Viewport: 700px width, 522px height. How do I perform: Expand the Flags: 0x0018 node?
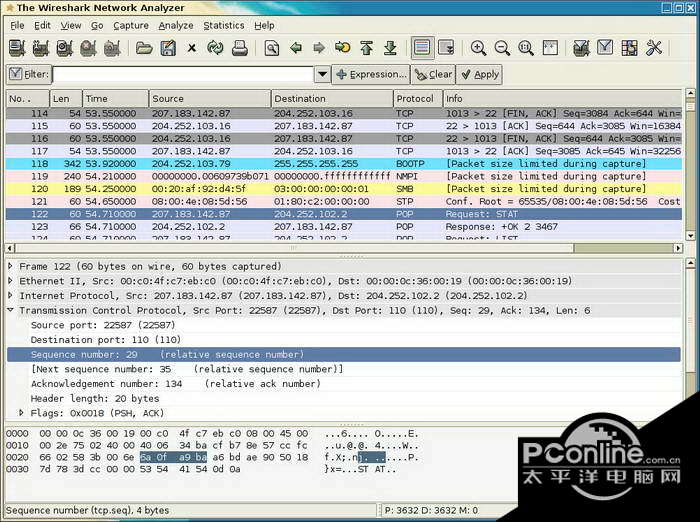click(x=21, y=413)
